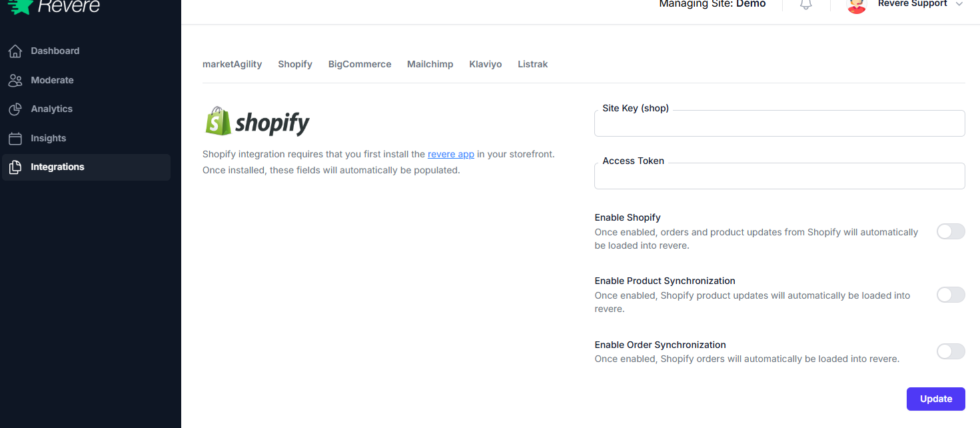Switch to the Klaviyo tab

(485, 64)
